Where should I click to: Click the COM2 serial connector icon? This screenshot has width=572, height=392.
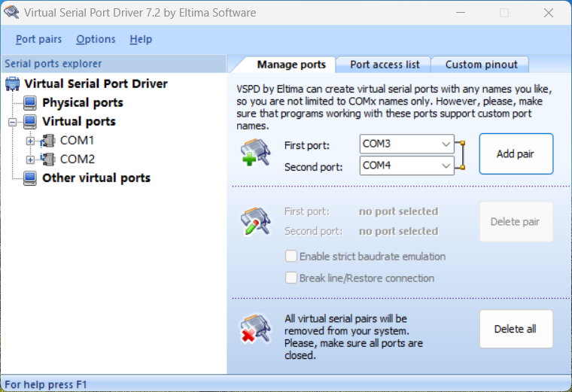(47, 160)
